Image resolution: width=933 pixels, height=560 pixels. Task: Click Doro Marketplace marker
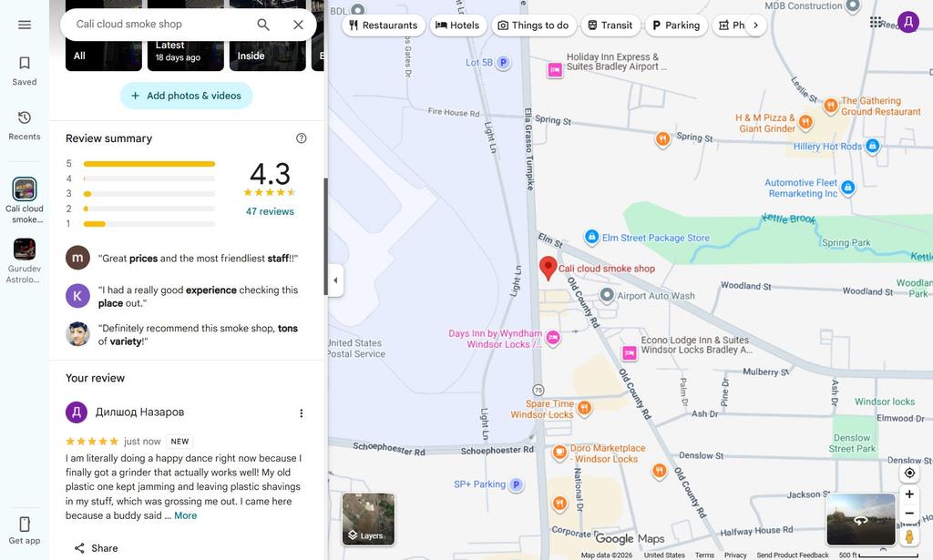point(559,453)
